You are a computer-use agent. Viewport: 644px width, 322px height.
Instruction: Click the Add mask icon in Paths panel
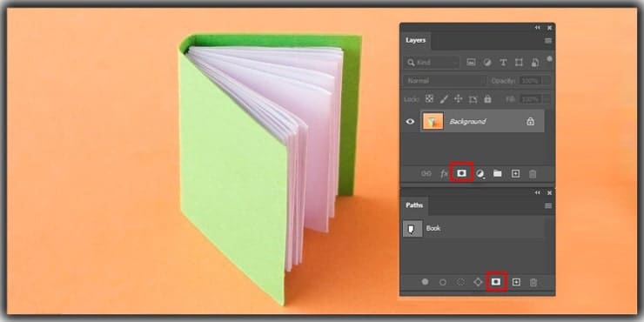pyautogui.click(x=496, y=282)
